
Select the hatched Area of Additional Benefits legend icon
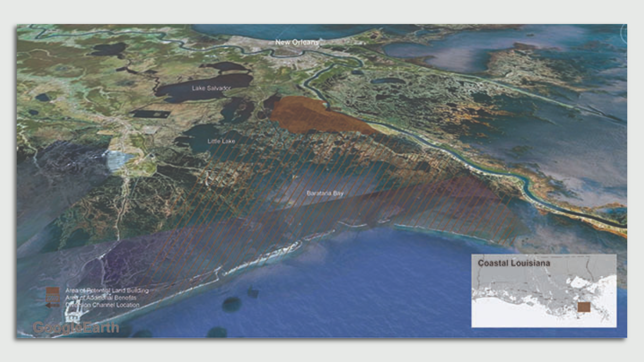(52, 298)
